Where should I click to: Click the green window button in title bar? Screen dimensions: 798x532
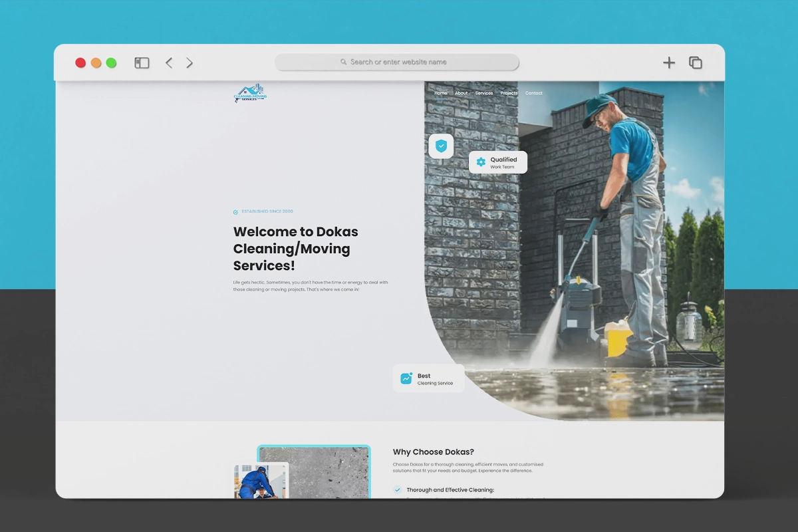[111, 63]
